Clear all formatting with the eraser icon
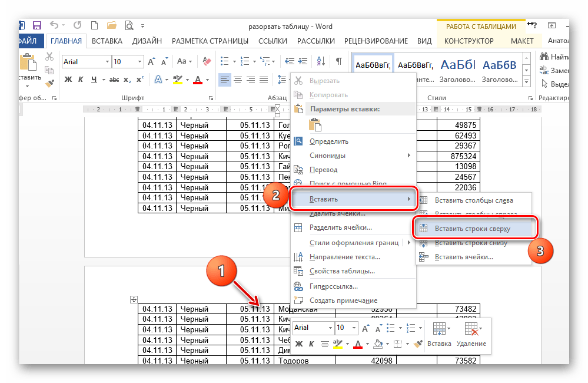 tap(207, 61)
